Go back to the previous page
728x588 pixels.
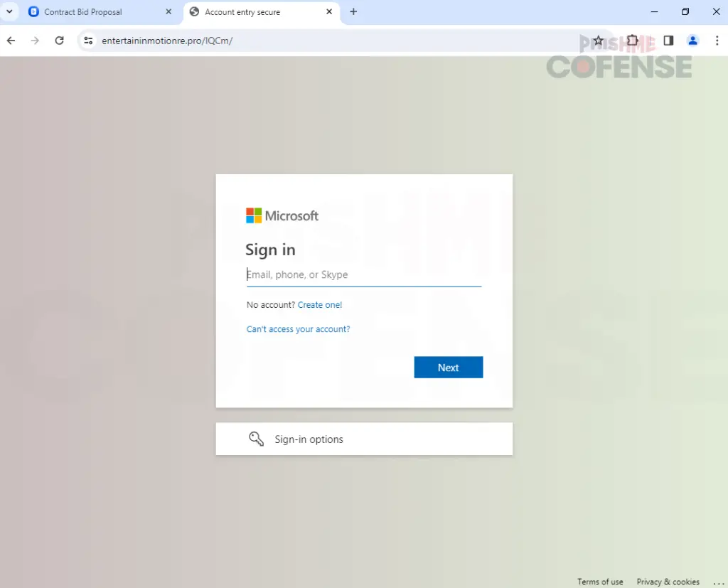pos(11,41)
